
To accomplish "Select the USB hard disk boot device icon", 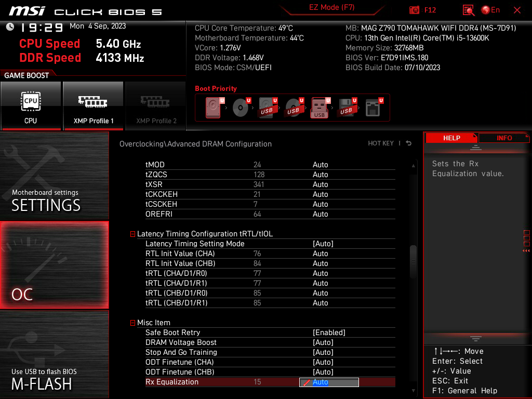I will coord(268,108).
